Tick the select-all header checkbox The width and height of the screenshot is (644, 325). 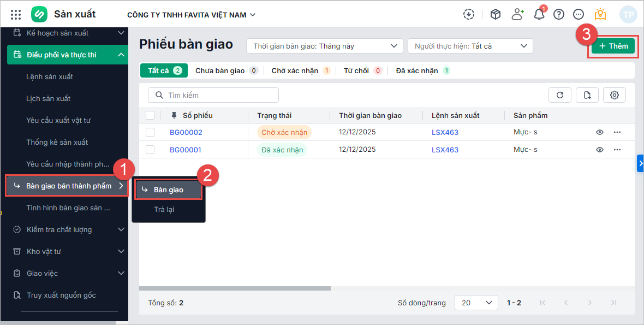click(x=150, y=115)
